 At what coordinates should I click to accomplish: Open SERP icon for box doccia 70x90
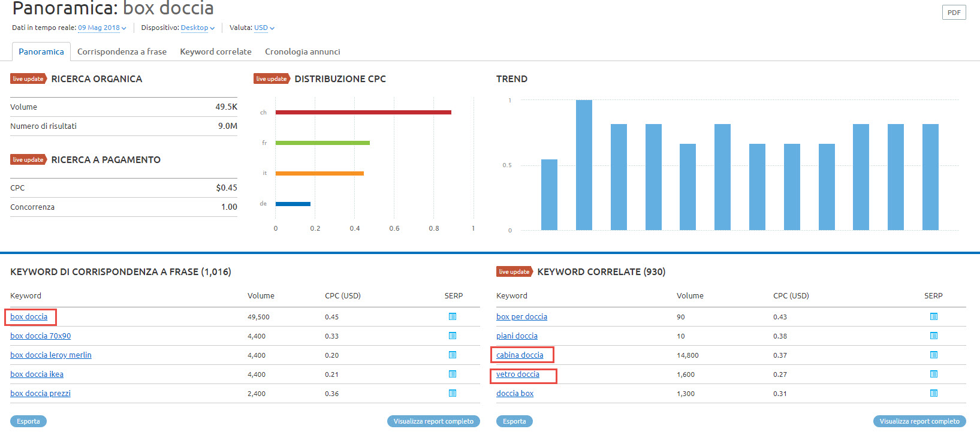pyautogui.click(x=453, y=336)
